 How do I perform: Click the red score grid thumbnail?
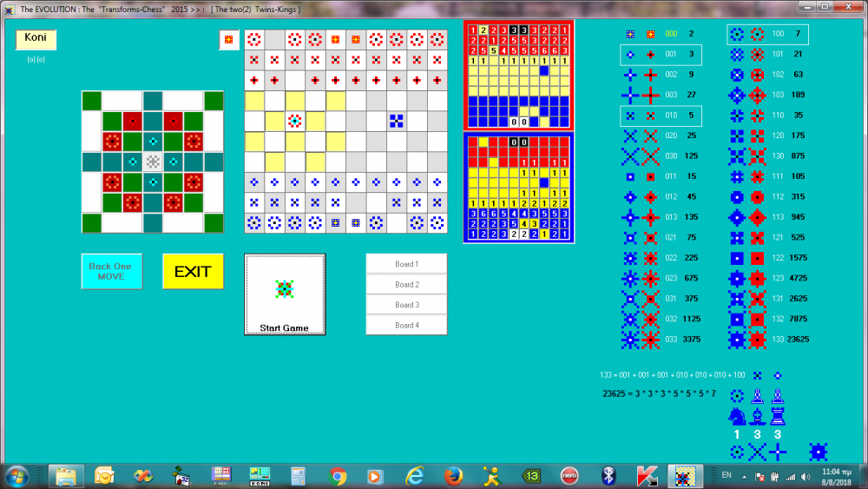click(x=519, y=76)
